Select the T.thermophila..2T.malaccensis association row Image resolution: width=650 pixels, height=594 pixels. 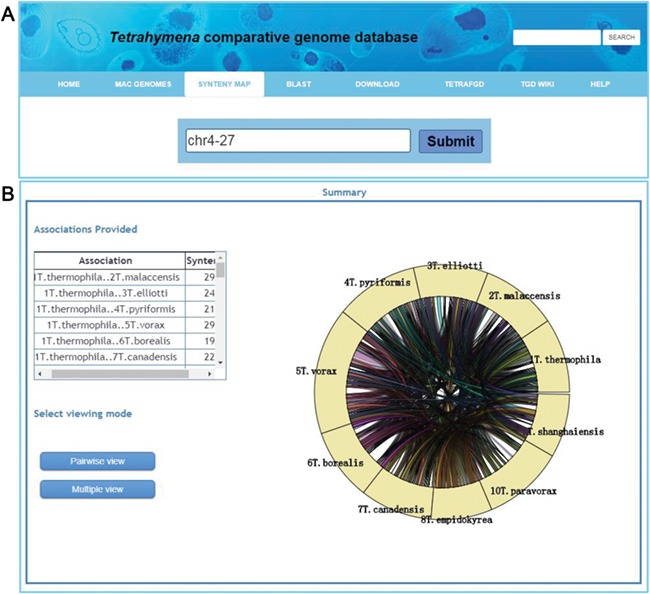tap(110, 276)
